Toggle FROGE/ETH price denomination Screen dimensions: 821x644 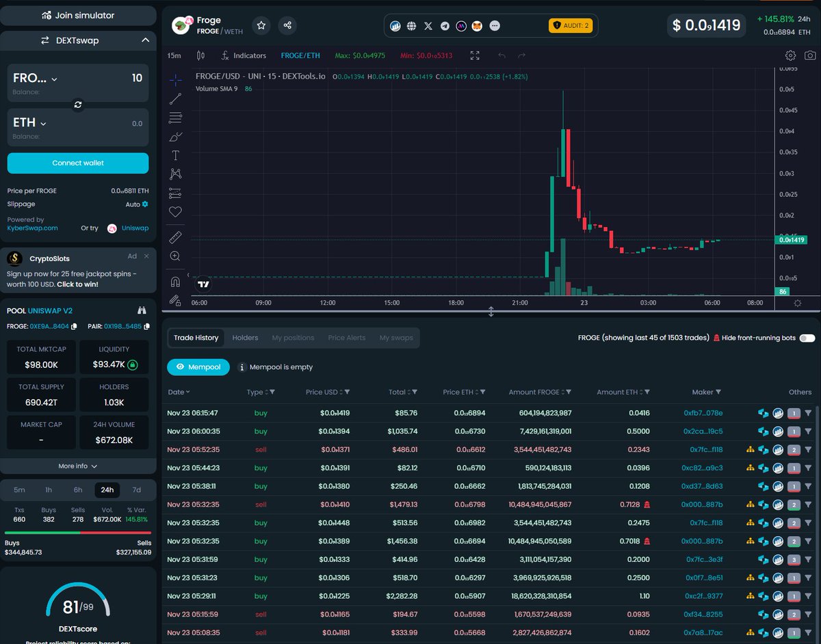click(x=300, y=55)
